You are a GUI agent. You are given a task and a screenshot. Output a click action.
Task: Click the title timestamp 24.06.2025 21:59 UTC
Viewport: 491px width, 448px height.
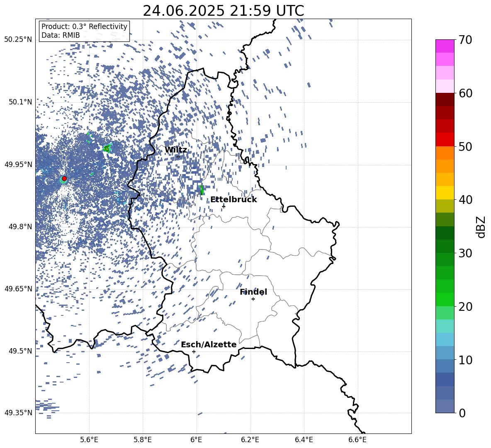223,11
